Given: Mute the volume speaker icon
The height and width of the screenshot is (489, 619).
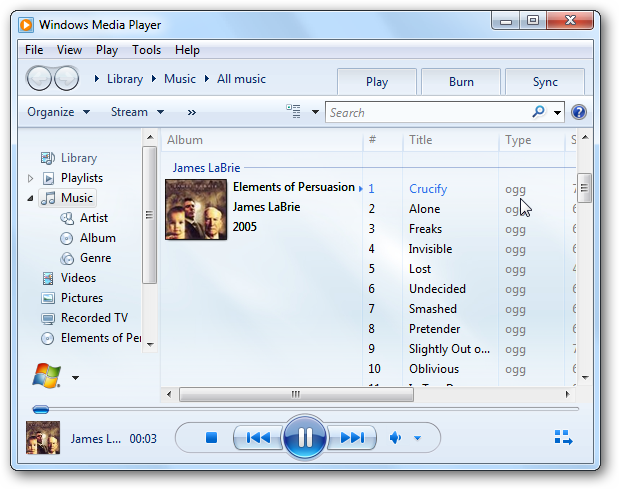Looking at the screenshot, I should tap(395, 438).
